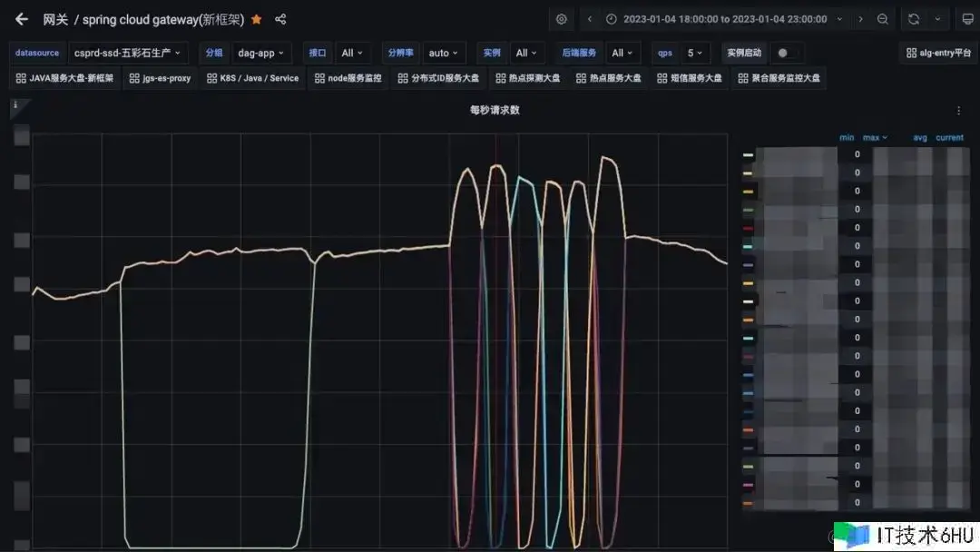Click the share dashboard icon
980x552 pixels.
point(280,19)
